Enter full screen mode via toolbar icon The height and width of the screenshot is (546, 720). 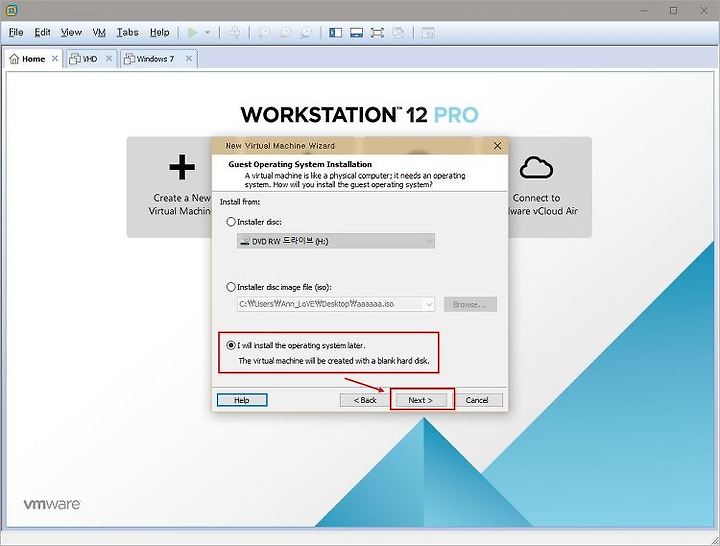(377, 33)
